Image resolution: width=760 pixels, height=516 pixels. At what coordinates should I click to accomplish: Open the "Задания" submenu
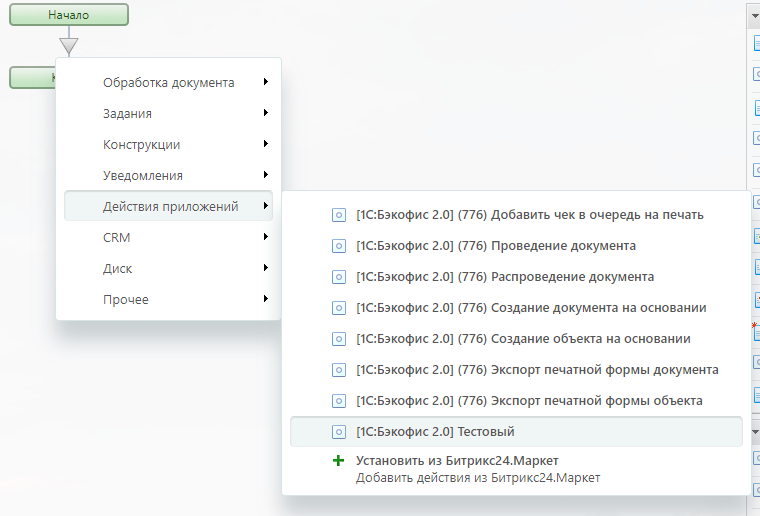click(x=168, y=113)
